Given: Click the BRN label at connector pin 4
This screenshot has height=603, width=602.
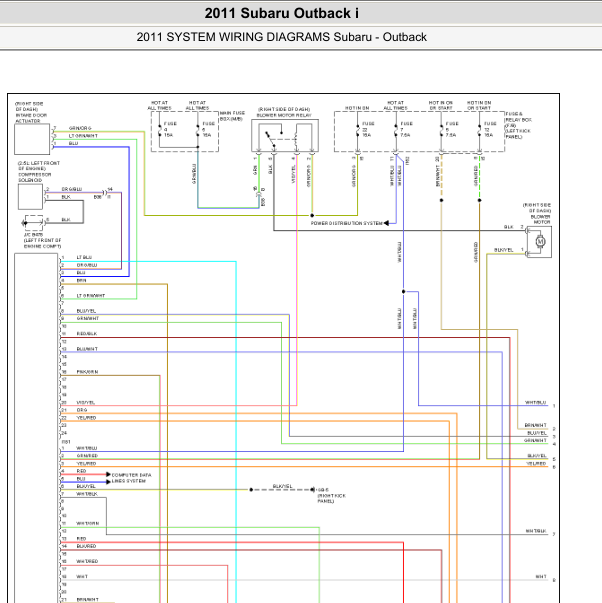Looking at the screenshot, I should 81,280.
